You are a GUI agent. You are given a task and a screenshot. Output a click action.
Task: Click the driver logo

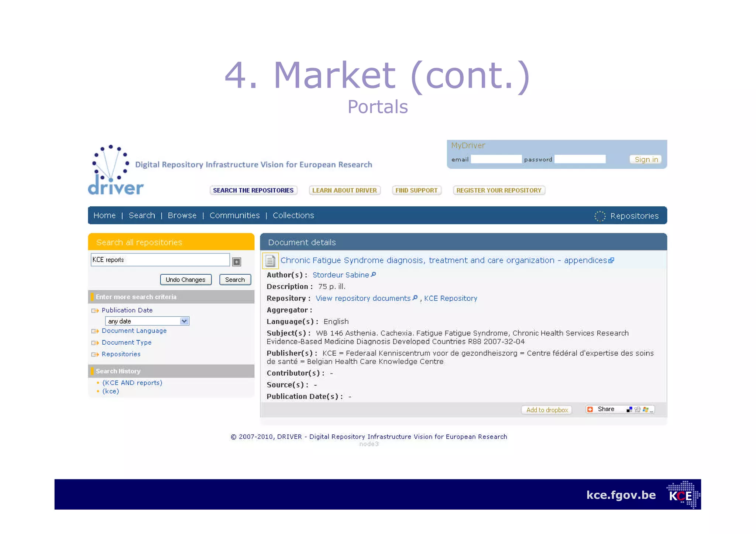116,170
